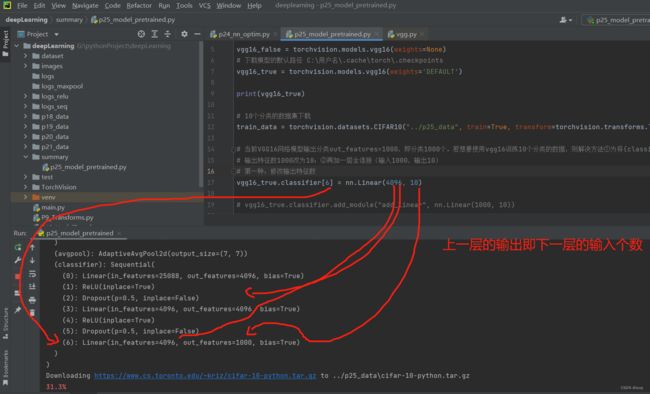Click the Select Opened File target icon

coord(141,34)
